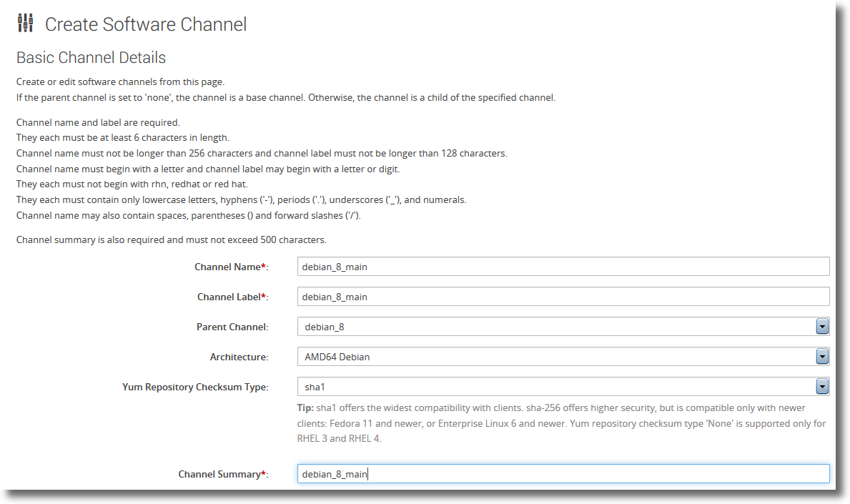
Task: Click the Channel Name label
Action: tap(232, 267)
